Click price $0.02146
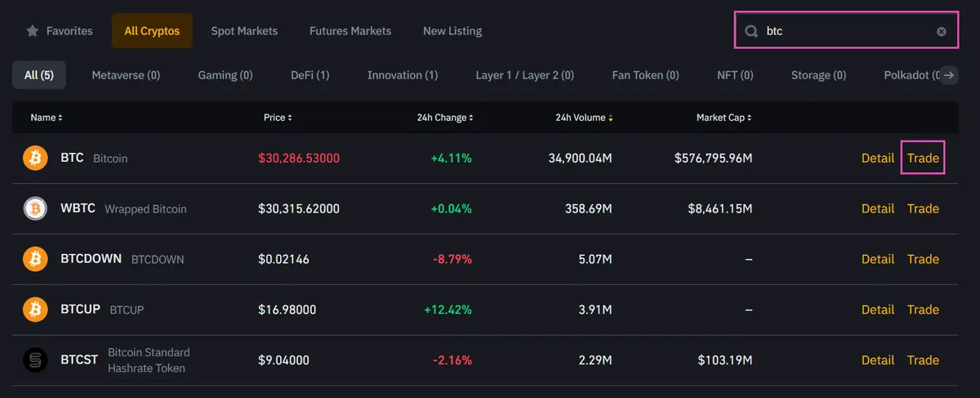This screenshot has width=980, height=398. [283, 259]
